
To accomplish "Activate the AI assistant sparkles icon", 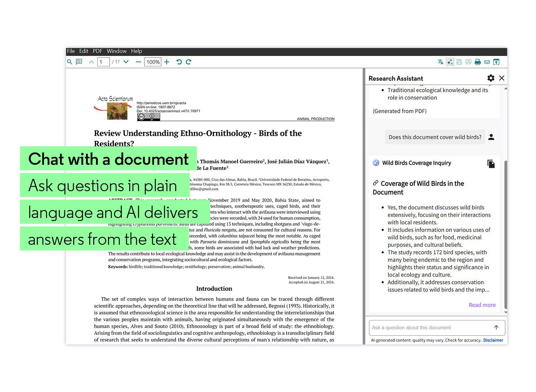I will [x=450, y=62].
